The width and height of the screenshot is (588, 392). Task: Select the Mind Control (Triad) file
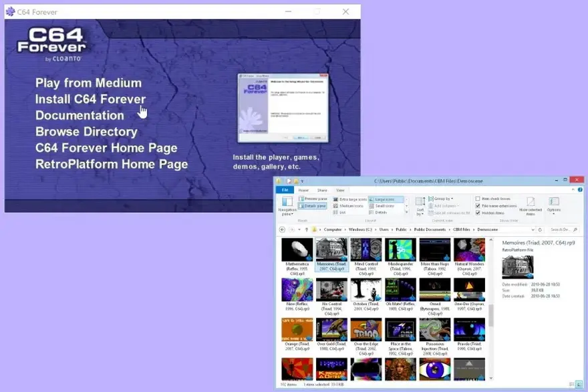click(x=366, y=257)
